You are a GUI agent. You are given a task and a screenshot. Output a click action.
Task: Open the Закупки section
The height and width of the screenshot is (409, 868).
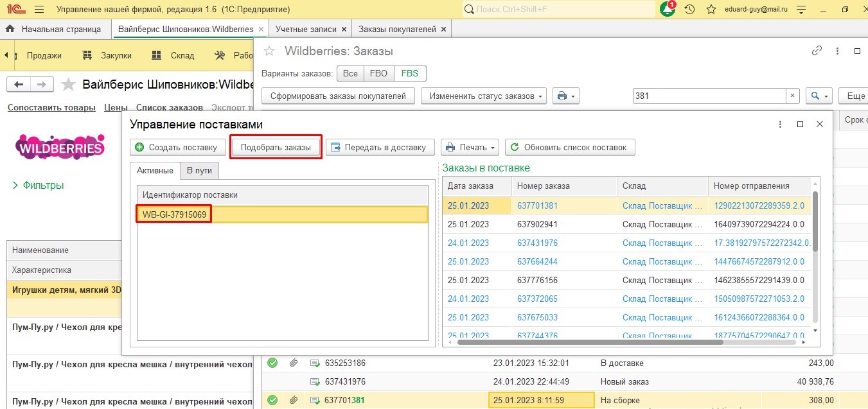(x=107, y=55)
